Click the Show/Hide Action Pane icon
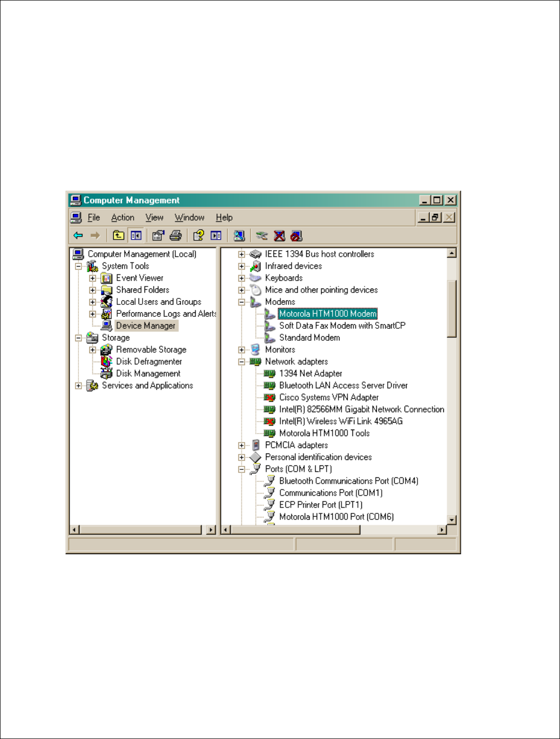Image resolution: width=560 pixels, height=739 pixels. tap(216, 235)
